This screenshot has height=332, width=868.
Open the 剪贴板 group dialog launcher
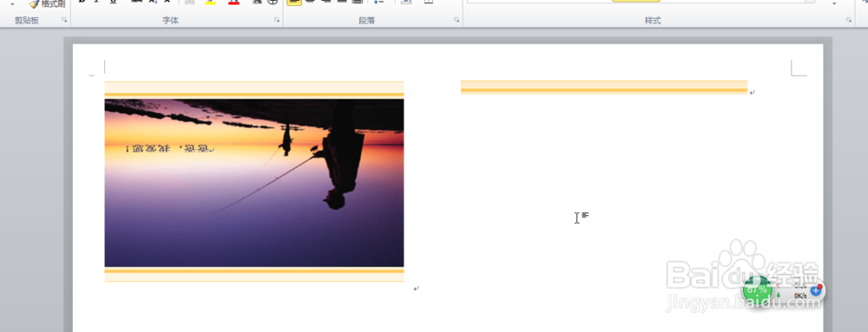(64, 21)
